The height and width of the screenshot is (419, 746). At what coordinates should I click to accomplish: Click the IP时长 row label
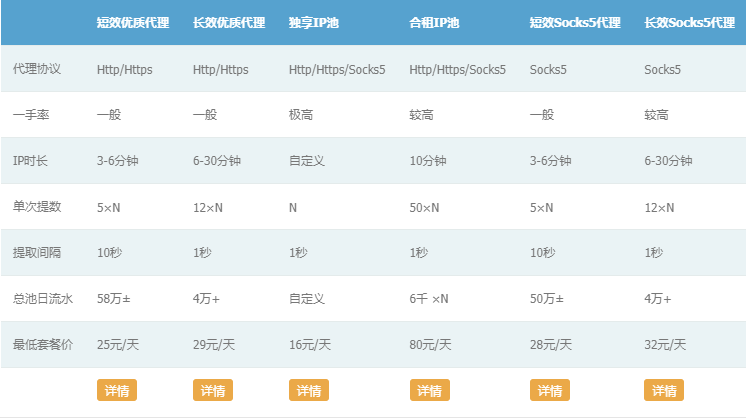coord(31,161)
